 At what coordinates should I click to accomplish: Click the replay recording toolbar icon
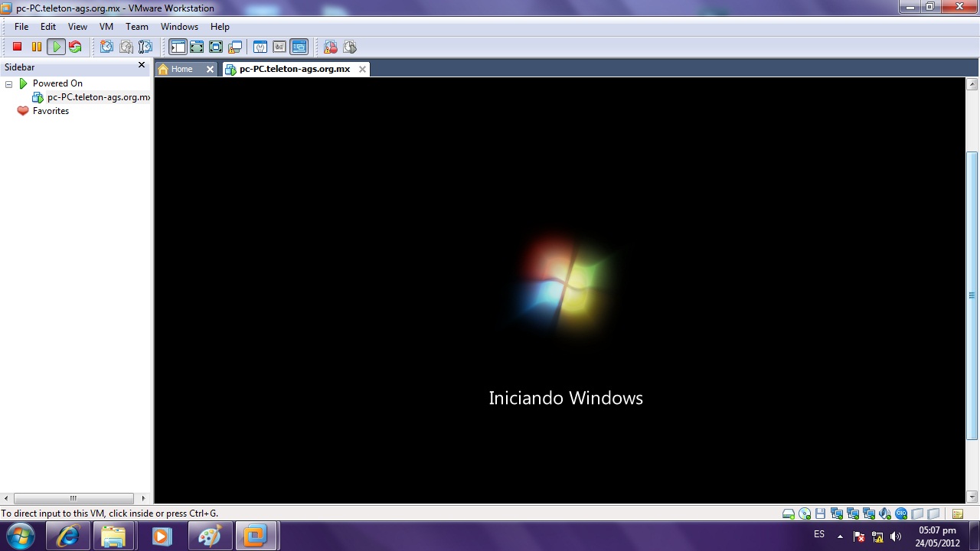[x=350, y=47]
